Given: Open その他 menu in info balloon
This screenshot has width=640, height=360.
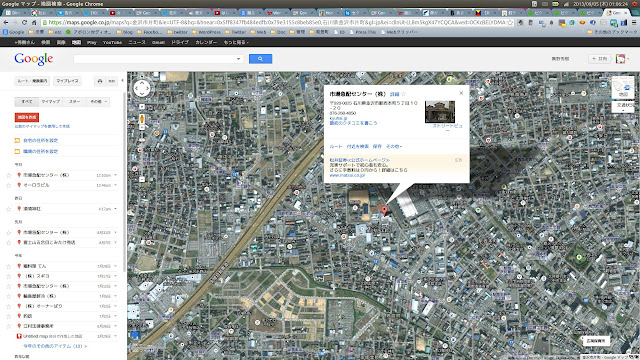Looking at the screenshot, I should [394, 146].
